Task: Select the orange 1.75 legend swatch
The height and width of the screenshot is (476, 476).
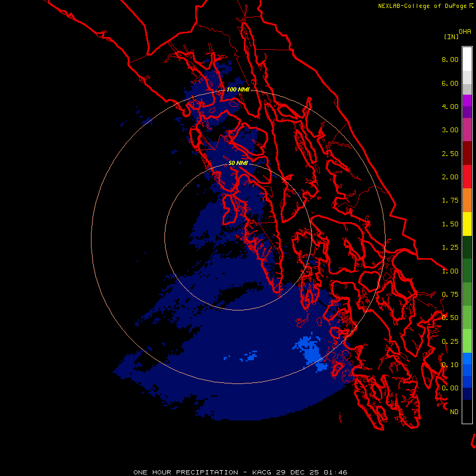Action: pos(467,200)
